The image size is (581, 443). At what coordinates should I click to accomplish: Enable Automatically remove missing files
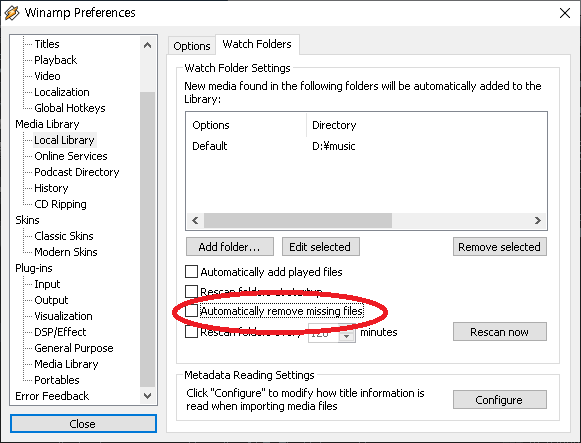pos(191,311)
